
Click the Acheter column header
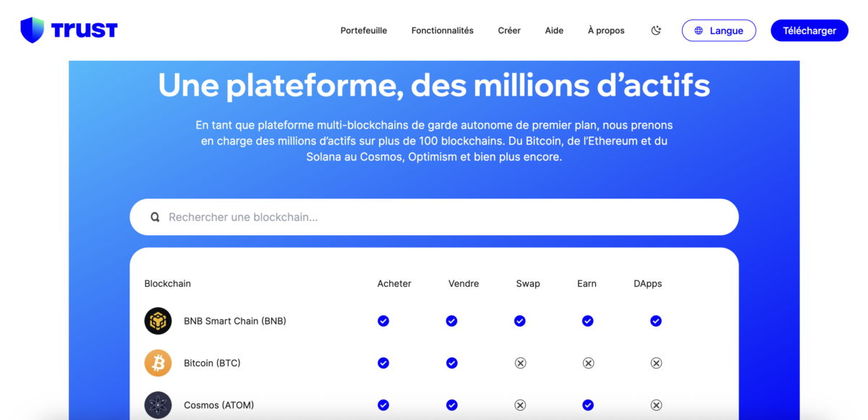[394, 284]
